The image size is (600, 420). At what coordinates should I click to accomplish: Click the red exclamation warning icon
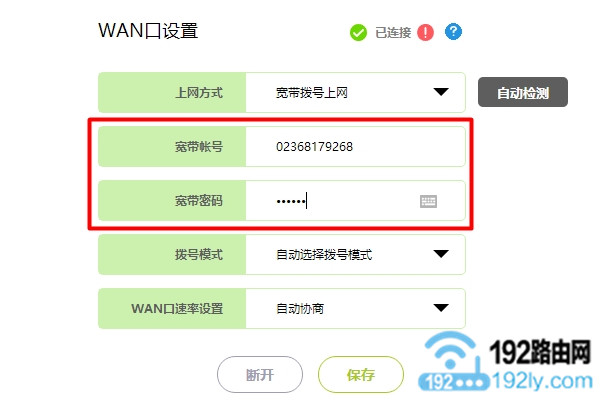(425, 33)
